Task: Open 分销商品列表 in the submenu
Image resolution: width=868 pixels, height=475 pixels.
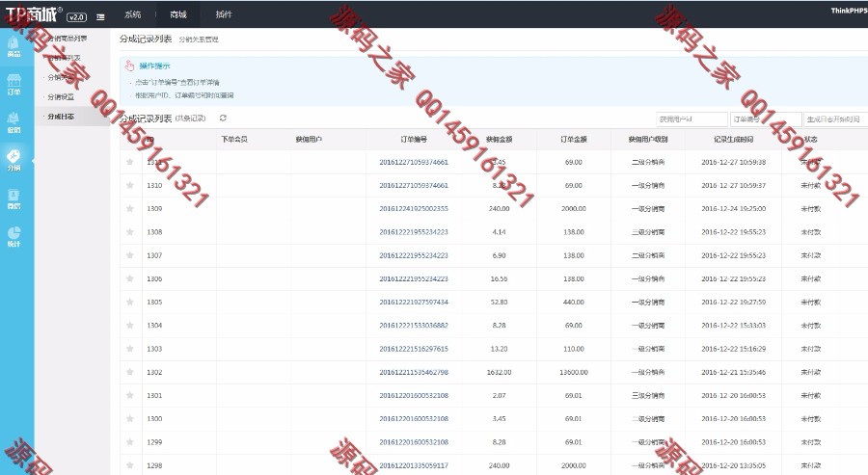Action: click(67, 39)
